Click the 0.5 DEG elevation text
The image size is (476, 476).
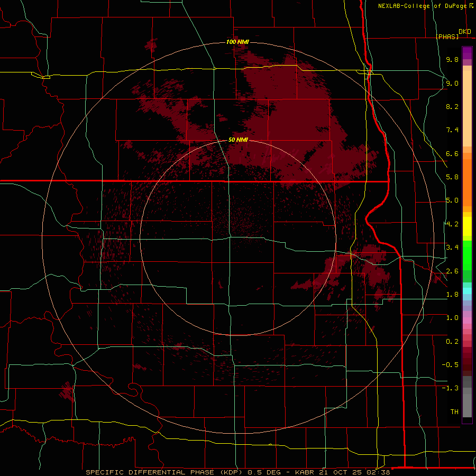click(x=265, y=472)
